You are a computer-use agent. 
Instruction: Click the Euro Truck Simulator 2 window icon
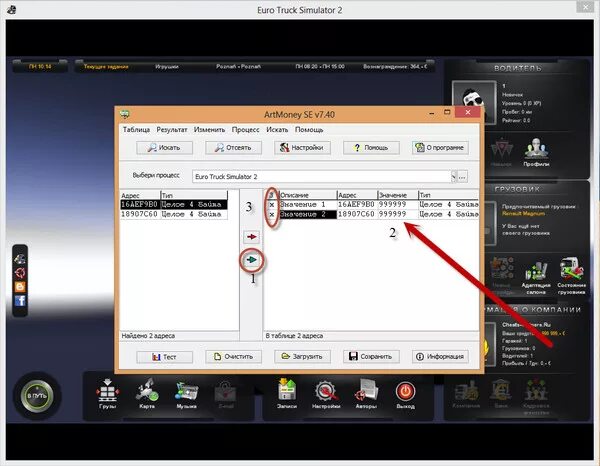11,10
